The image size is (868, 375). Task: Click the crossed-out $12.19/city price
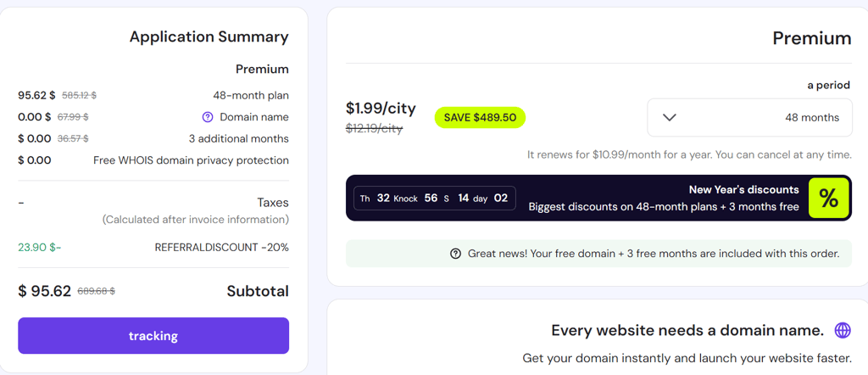374,128
